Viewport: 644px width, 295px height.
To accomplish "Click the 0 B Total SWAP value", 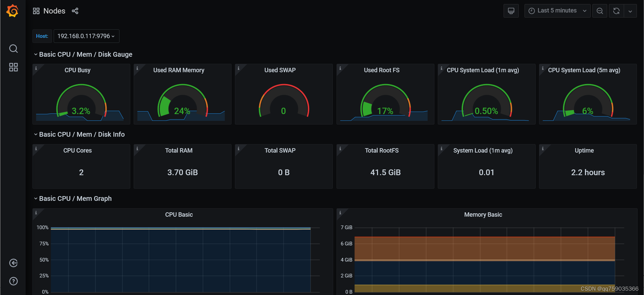I will tap(284, 172).
